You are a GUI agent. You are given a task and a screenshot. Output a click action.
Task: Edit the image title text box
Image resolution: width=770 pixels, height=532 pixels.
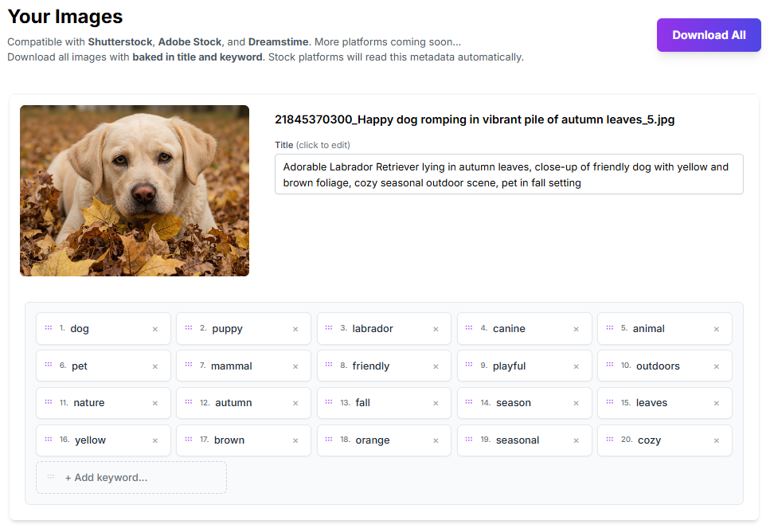509,174
